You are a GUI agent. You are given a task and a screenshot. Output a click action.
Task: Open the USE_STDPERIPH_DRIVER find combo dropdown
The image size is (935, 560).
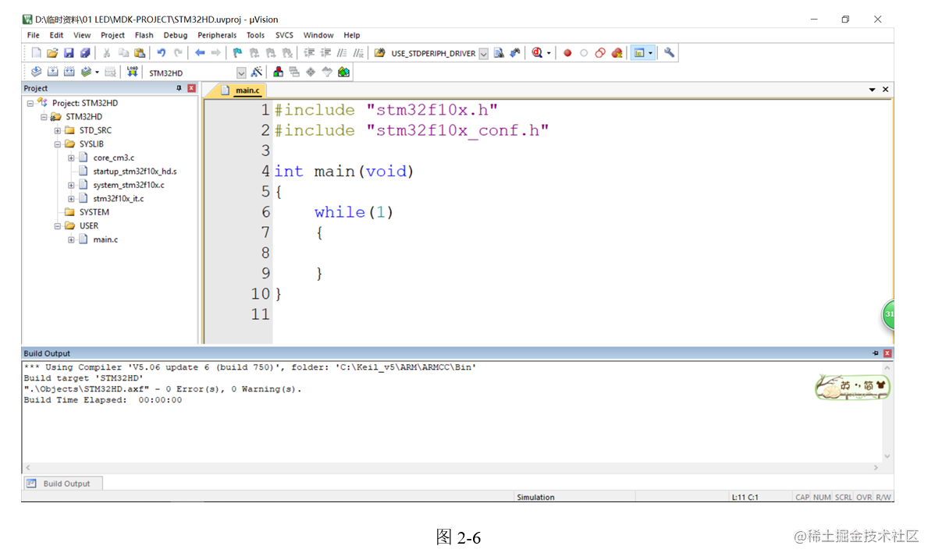point(484,54)
